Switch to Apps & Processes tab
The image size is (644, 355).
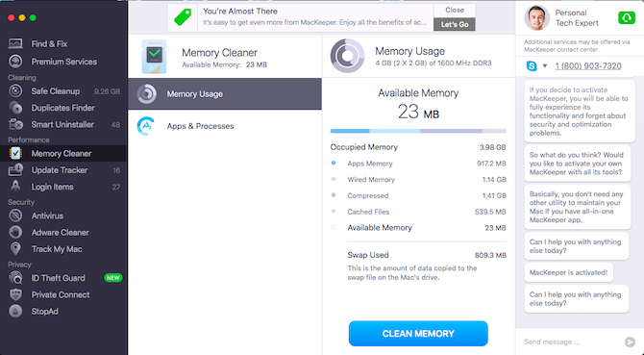pyautogui.click(x=225, y=126)
